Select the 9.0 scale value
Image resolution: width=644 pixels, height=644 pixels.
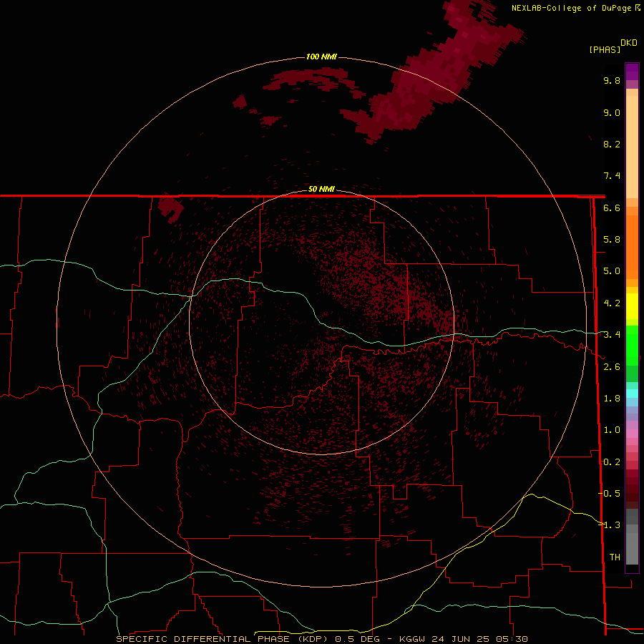point(612,112)
